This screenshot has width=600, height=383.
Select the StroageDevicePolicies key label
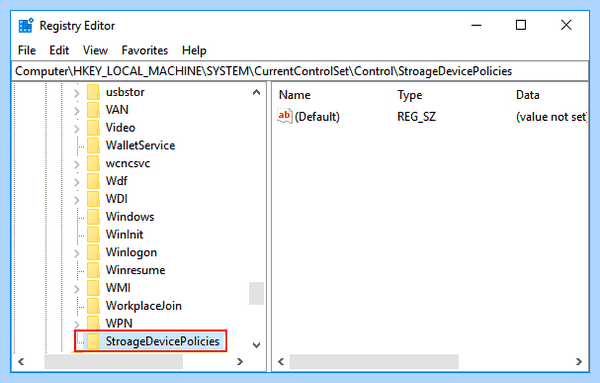[x=163, y=341]
